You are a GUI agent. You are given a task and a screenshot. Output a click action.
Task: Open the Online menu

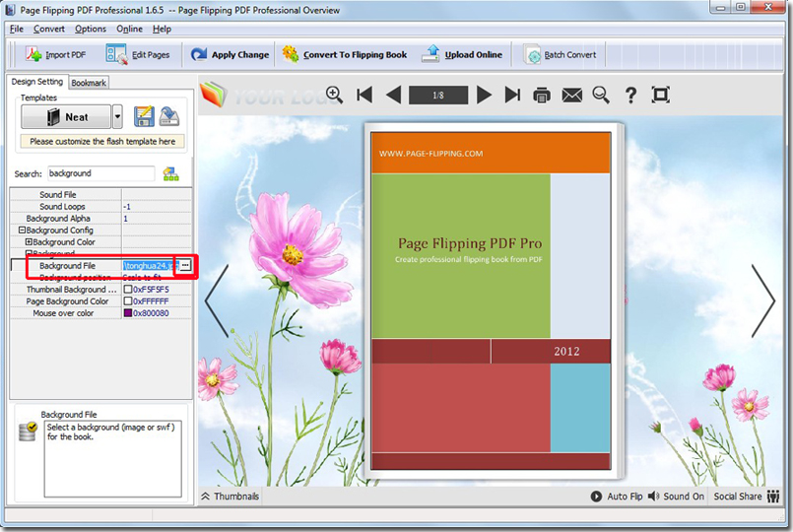coord(129,29)
